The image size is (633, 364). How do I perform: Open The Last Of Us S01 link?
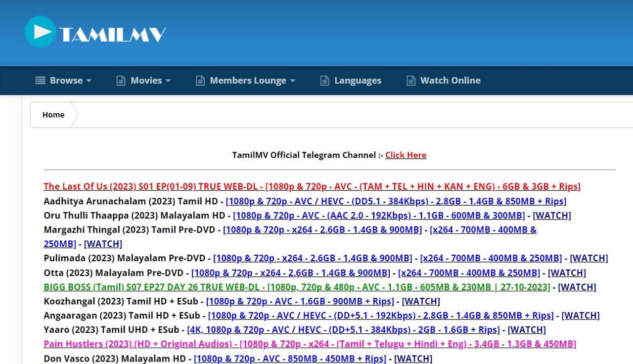[312, 186]
